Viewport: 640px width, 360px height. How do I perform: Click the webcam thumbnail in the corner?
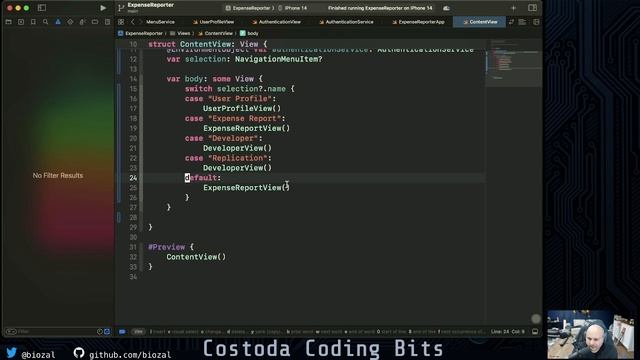click(x=590, y=335)
